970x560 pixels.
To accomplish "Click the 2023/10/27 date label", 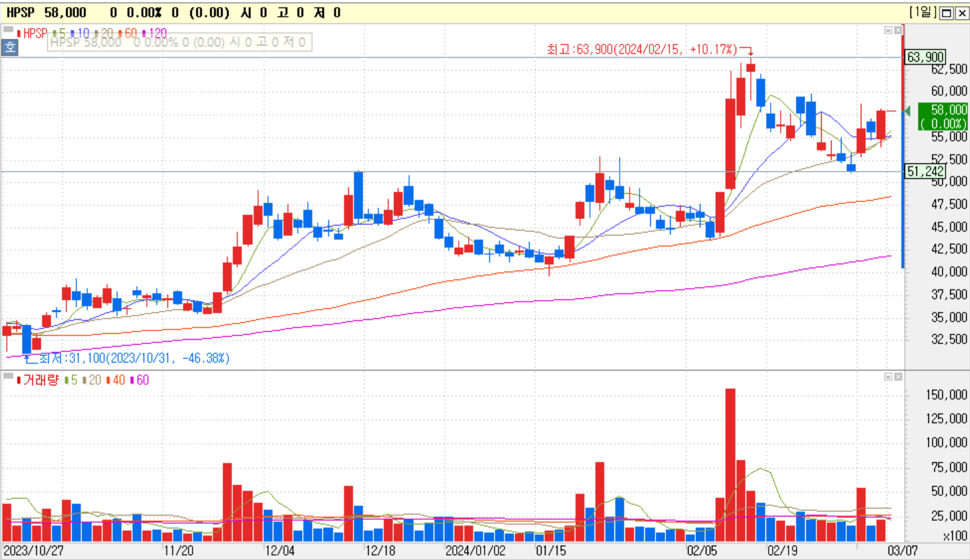I will [x=34, y=551].
